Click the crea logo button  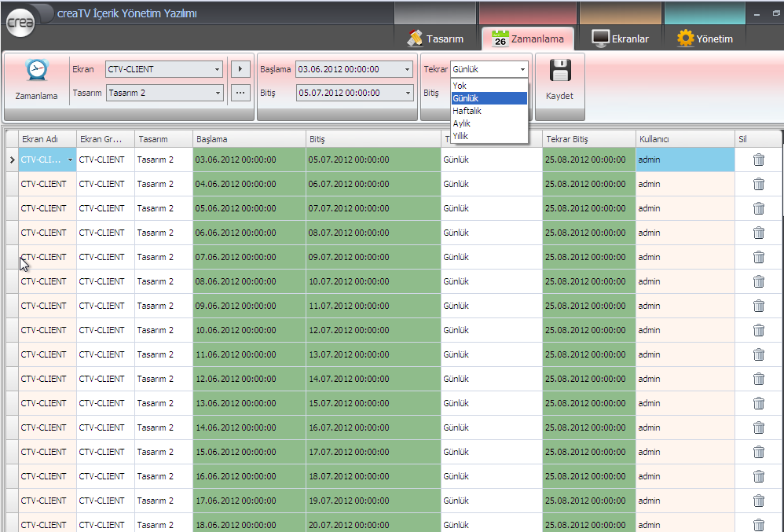(20, 24)
